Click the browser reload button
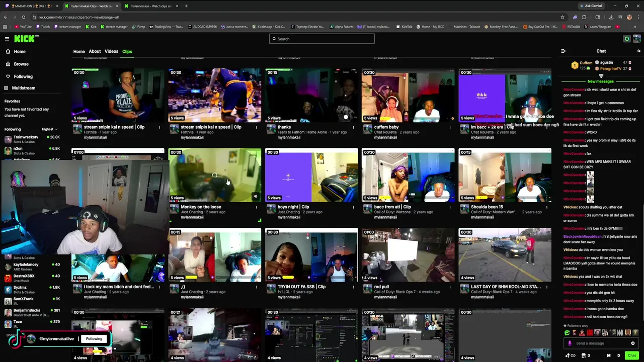 click(x=25, y=17)
